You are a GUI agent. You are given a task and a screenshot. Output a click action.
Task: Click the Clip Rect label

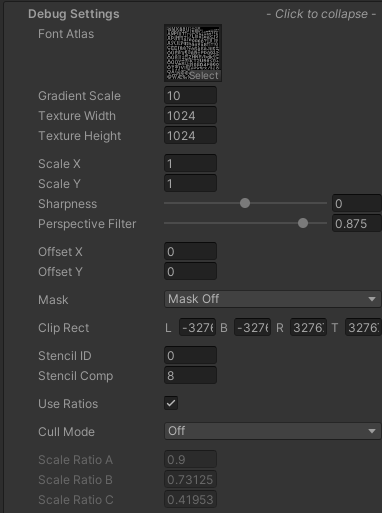[x=64, y=328]
